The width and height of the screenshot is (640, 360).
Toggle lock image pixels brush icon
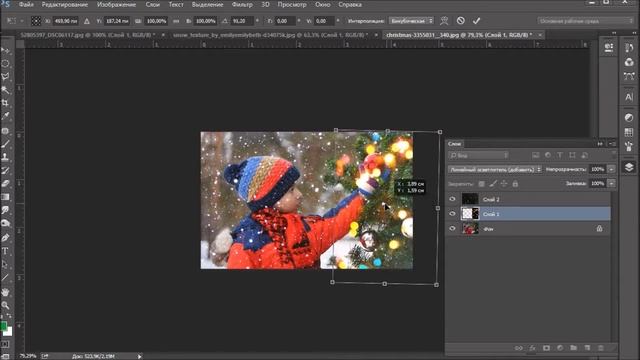coord(493,184)
